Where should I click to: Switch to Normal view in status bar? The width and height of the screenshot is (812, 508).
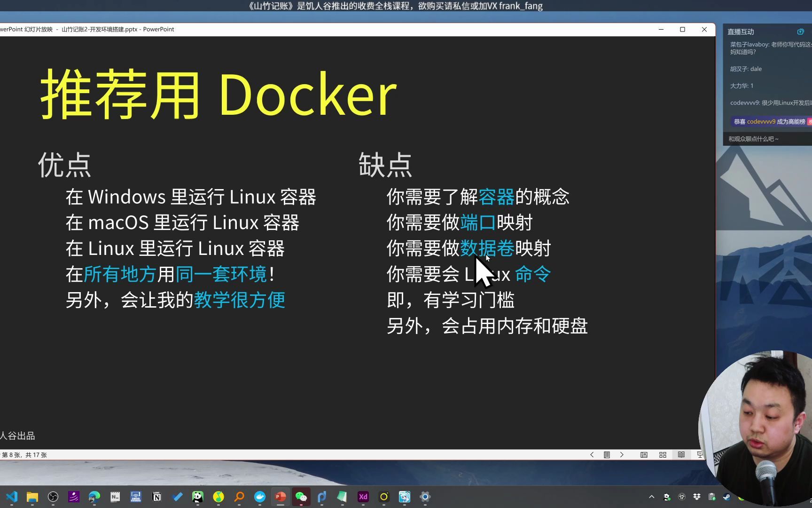(x=644, y=455)
